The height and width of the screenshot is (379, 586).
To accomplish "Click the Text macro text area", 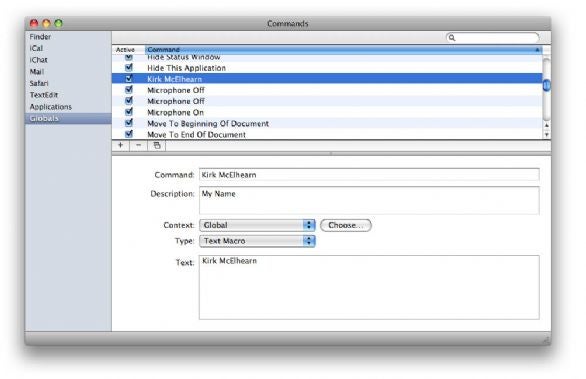I will coord(369,287).
